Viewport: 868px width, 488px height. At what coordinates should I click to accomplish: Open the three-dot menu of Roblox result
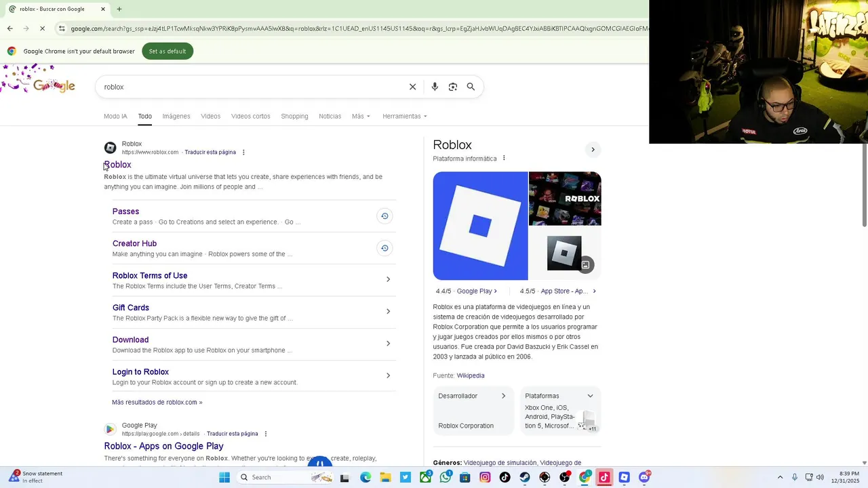243,152
